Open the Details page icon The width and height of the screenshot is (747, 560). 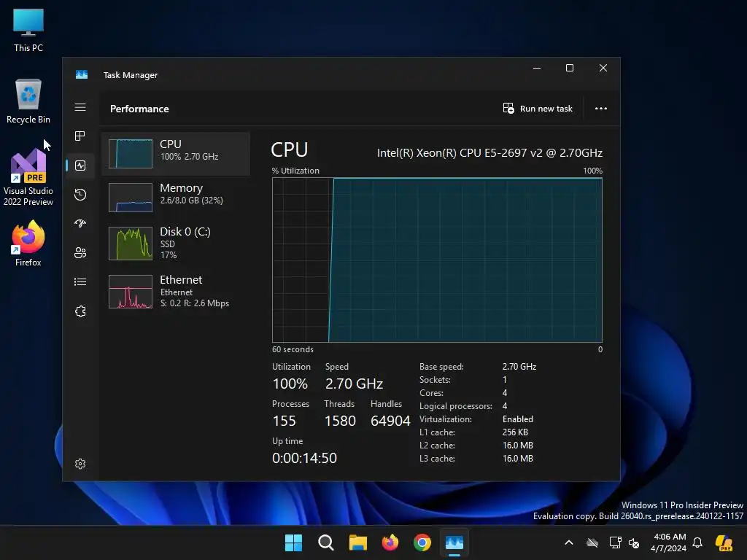[80, 282]
